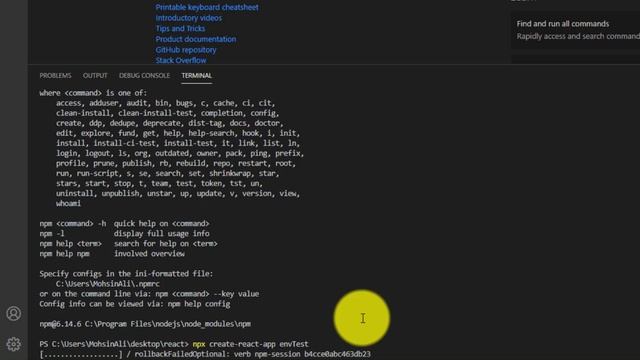Open Printable keyboard cheatsheet link
Screen dimensions: 640x360
(207, 7)
